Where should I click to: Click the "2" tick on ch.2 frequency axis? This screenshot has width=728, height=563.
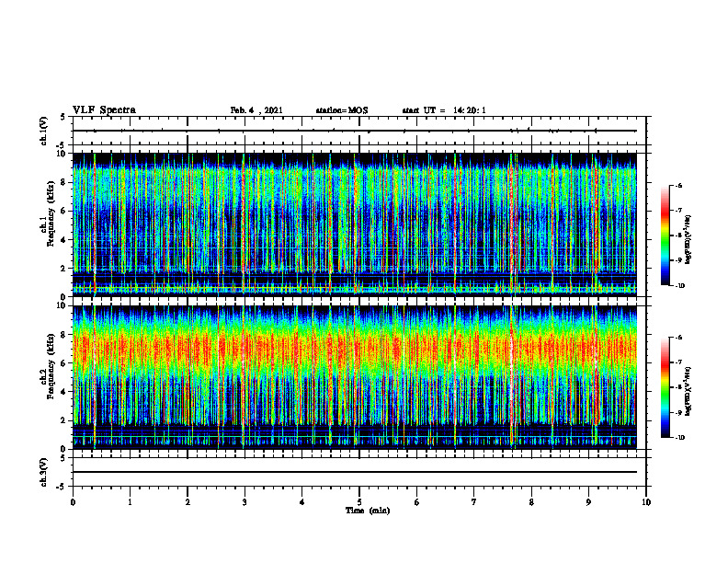click(64, 420)
